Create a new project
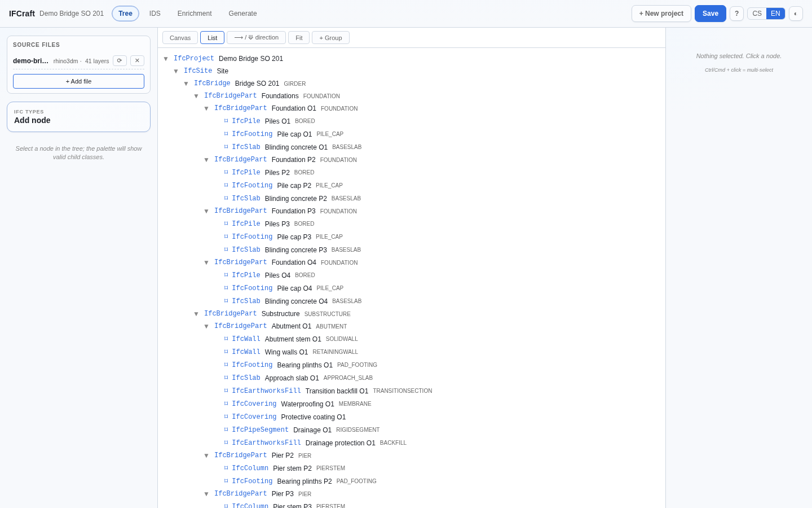 pos(661,14)
